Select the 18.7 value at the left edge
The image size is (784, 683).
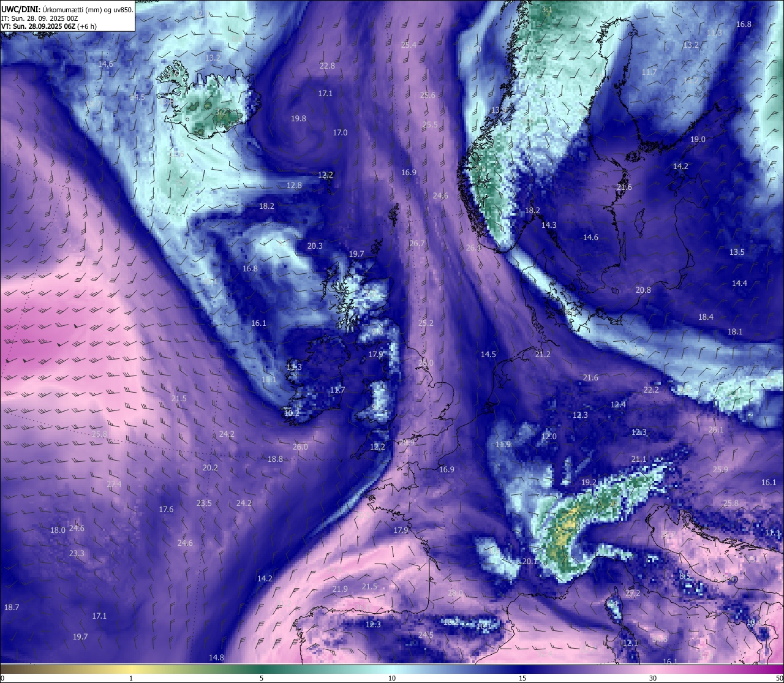[x=11, y=608]
